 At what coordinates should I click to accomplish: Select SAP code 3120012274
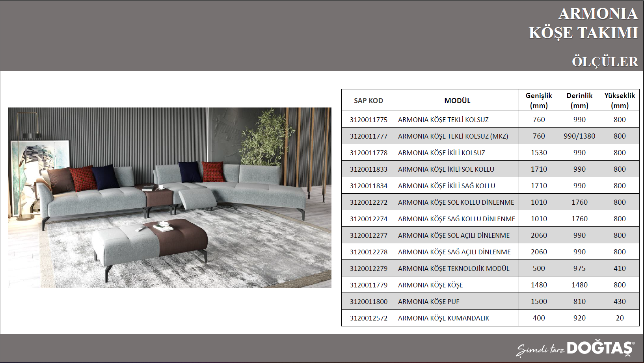click(369, 219)
